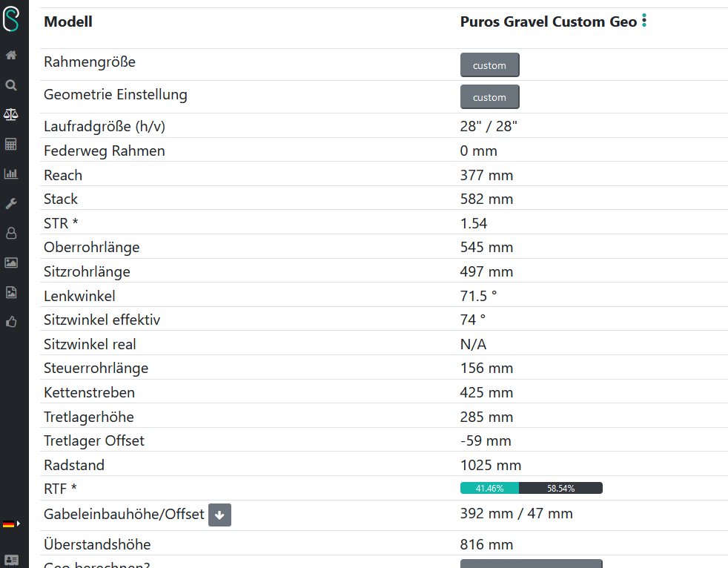
Task: Click the site logo at top-left
Action: point(11,19)
